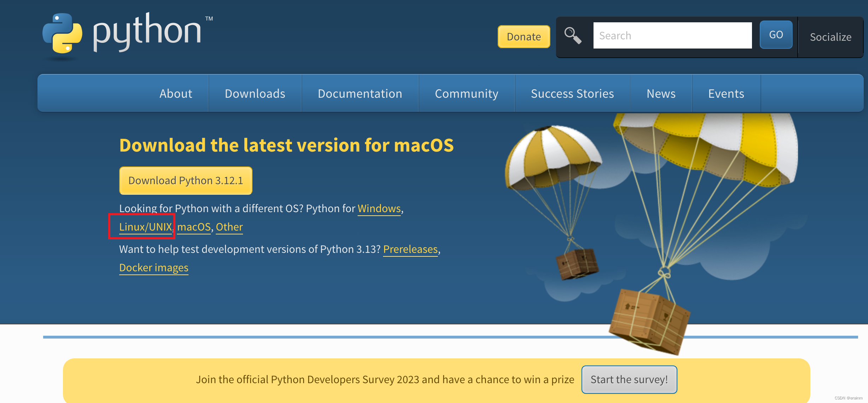Follow the macOS download link

point(194,227)
